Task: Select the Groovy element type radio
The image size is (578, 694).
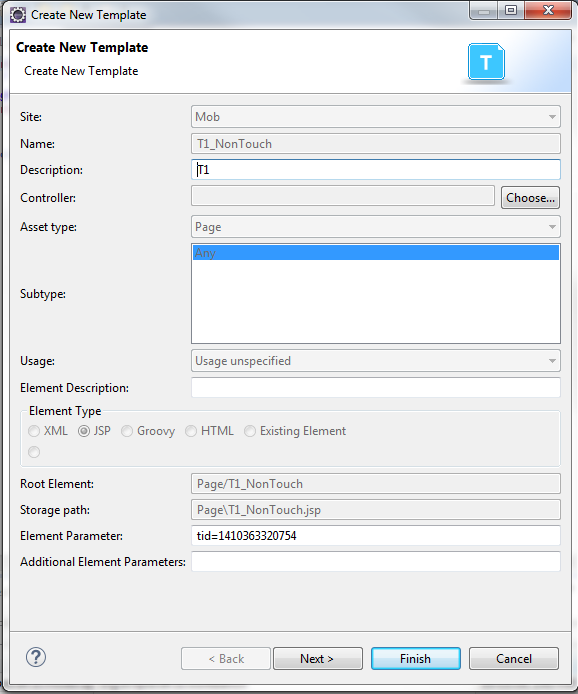Action: point(127,431)
